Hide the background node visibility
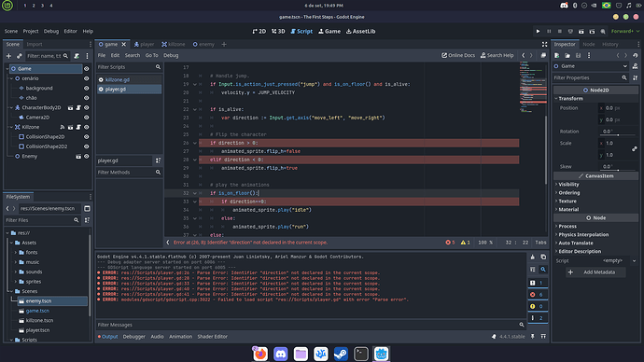644x362 pixels. [86, 89]
